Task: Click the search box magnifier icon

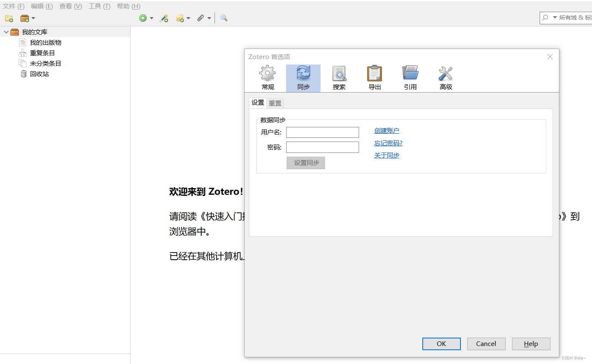Action: click(545, 18)
